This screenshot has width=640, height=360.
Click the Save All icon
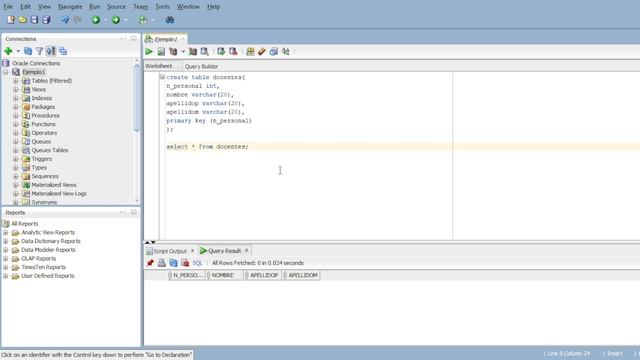point(46,20)
